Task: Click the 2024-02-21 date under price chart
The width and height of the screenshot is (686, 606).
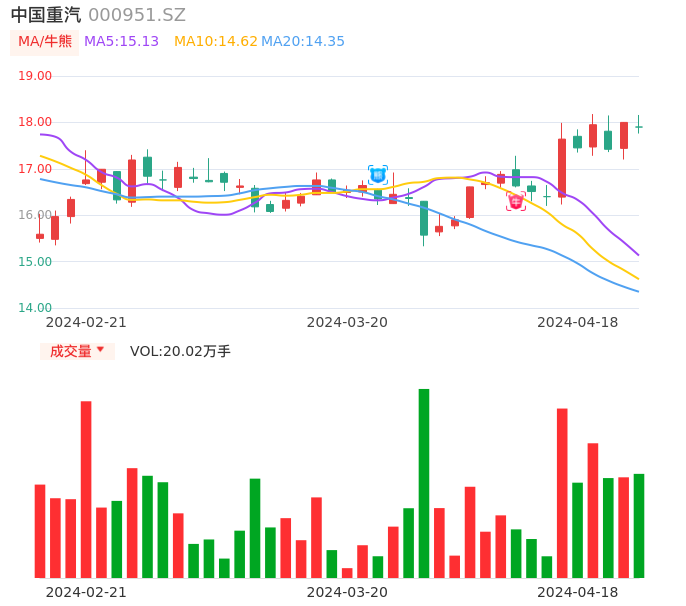Action: tap(86, 322)
